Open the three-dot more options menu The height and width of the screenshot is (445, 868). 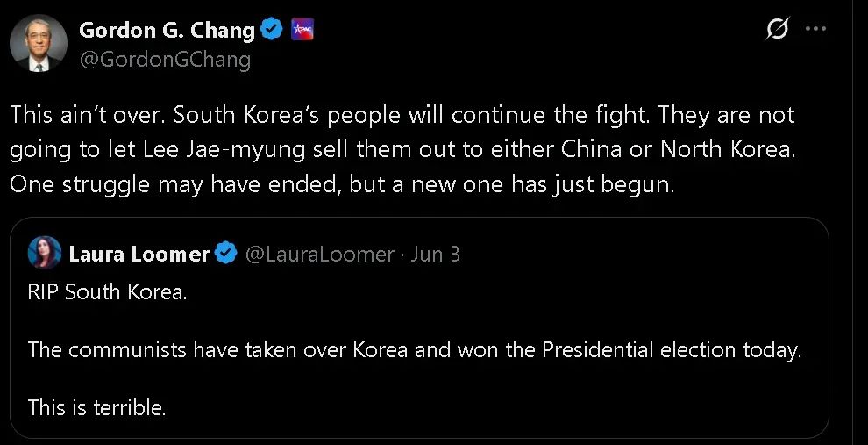click(815, 29)
